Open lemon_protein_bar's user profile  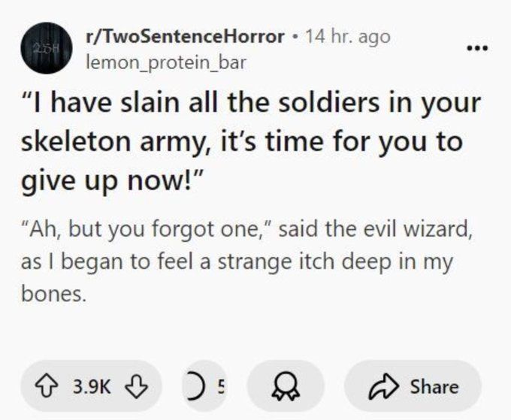165,62
